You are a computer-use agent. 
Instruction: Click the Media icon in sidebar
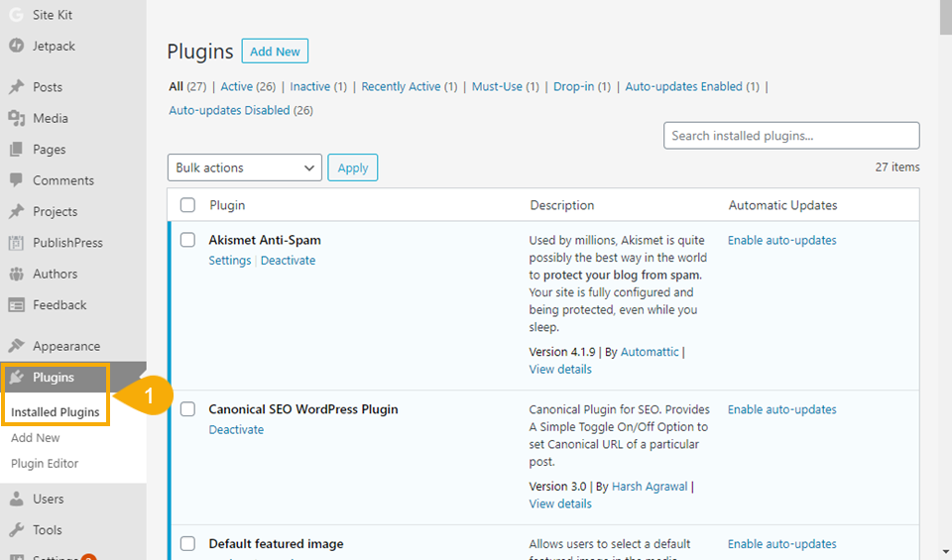tap(16, 118)
